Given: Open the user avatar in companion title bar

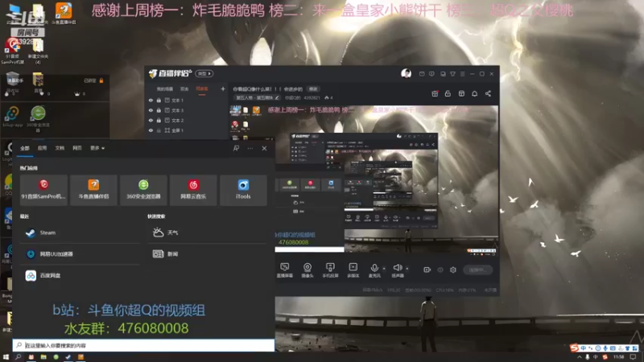Looking at the screenshot, I should [406, 73].
